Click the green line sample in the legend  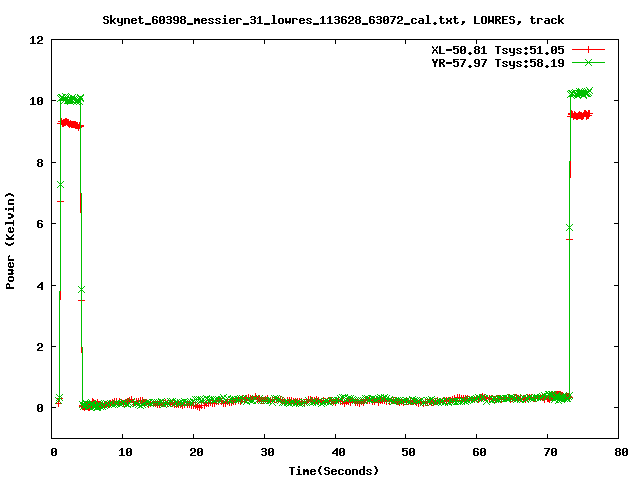[588, 62]
